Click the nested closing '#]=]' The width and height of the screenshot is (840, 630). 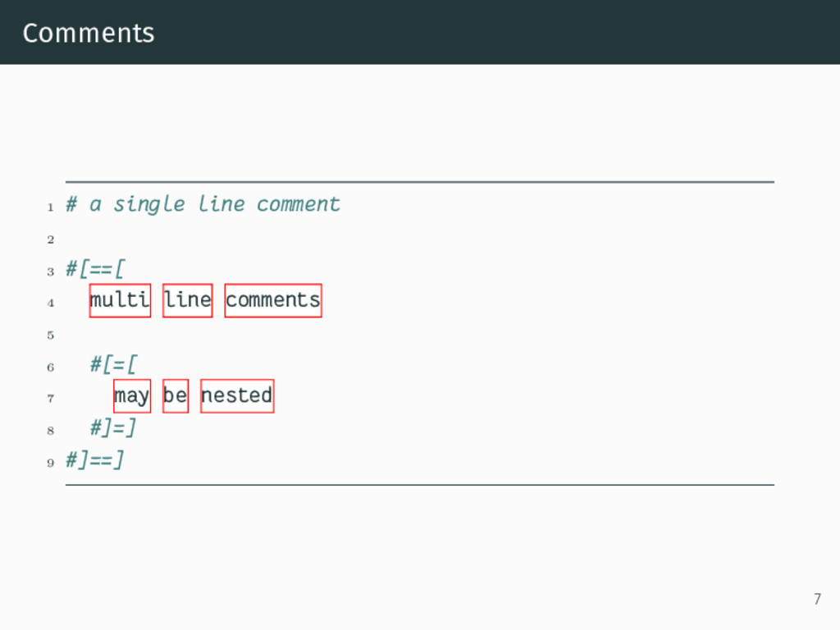[113, 428]
